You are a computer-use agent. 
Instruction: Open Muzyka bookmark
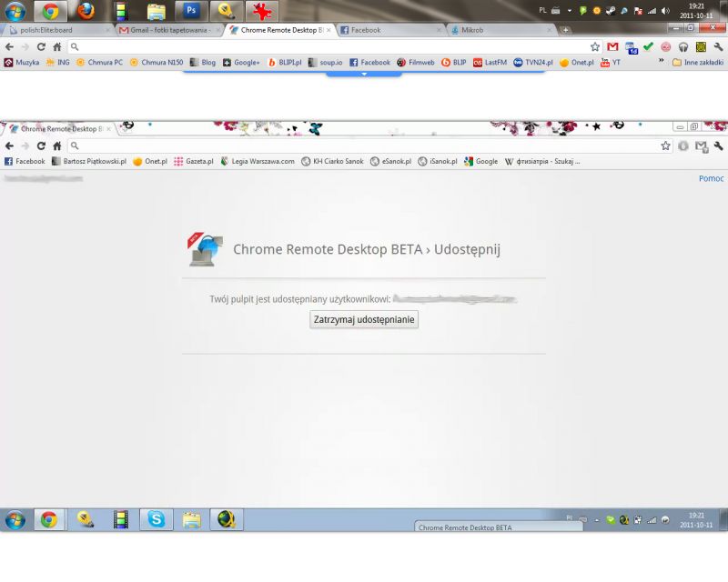22,62
